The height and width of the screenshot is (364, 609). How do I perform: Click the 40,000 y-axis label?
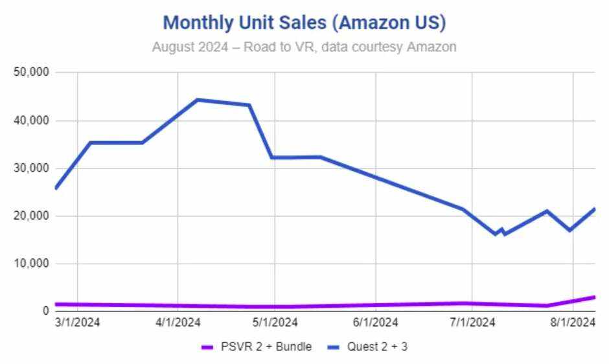pos(30,120)
